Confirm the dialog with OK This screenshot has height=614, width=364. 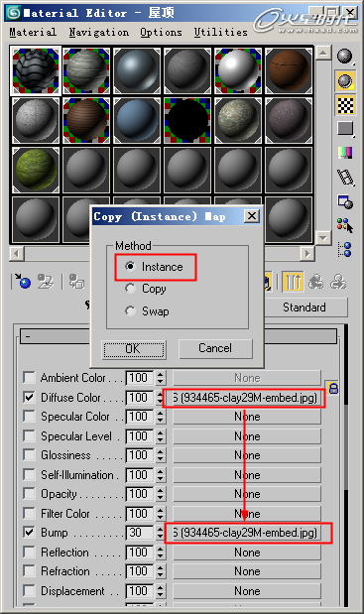(134, 349)
